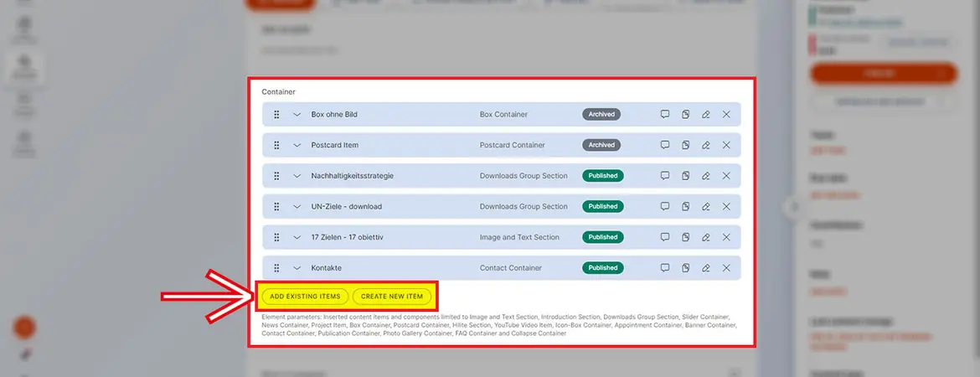Screen dimensions: 980x377
Task: Click Published badge on Kontakte row
Action: (x=603, y=268)
